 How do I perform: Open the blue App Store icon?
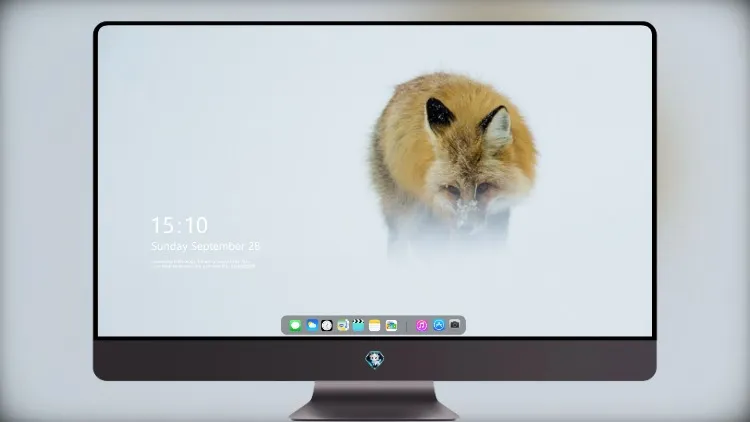439,325
